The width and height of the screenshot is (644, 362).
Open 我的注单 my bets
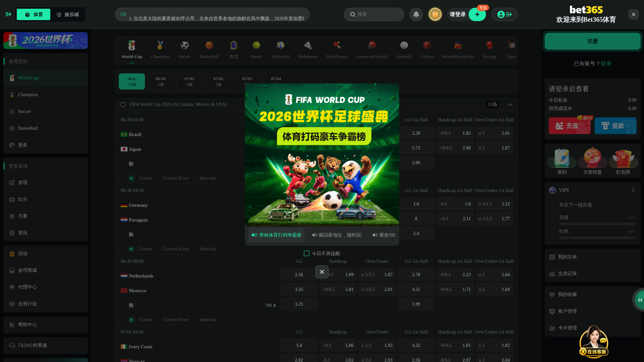pyautogui.click(x=592, y=257)
